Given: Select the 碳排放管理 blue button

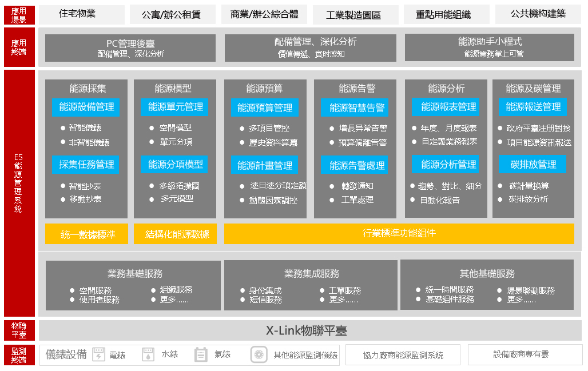Looking at the screenshot, I should 533,165.
